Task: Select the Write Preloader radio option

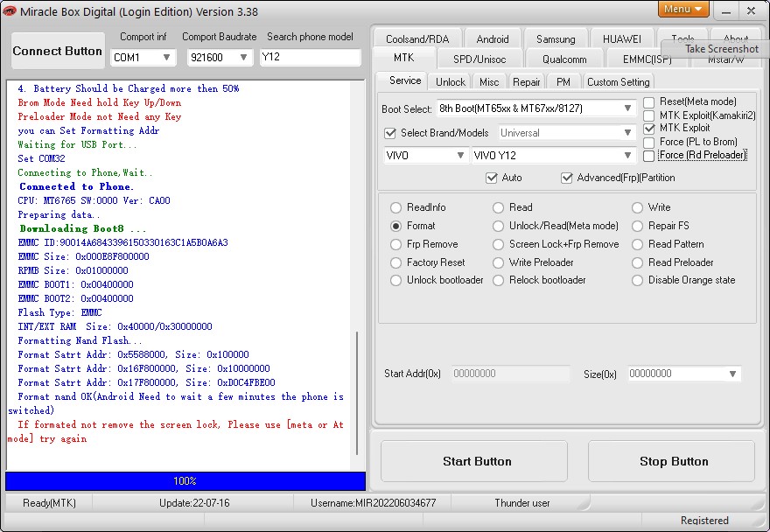Action: coord(498,262)
